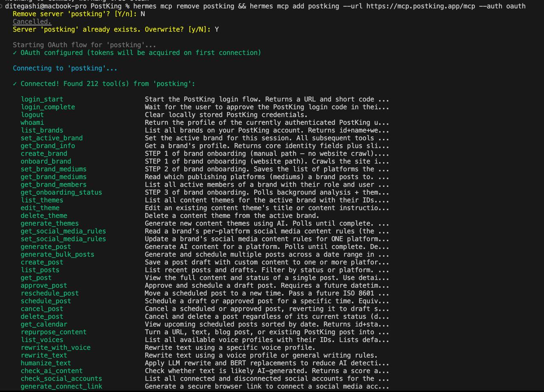Select the list_voices tool name
Viewport: 544px width, 392px height.
pyautogui.click(x=42, y=339)
